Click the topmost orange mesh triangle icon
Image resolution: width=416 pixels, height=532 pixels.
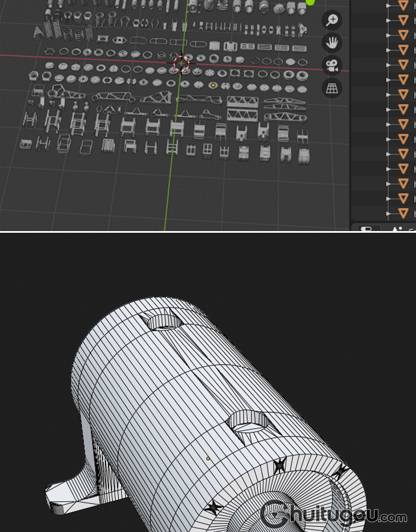coord(403,5)
